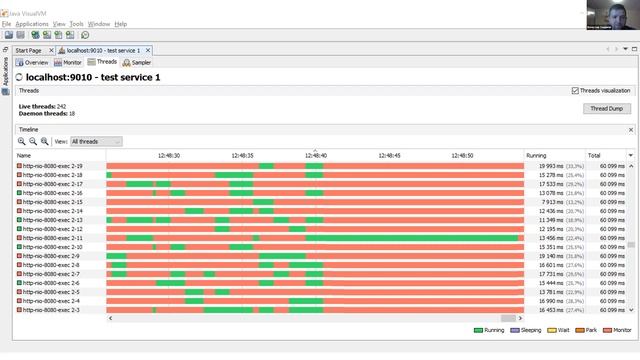Click the timeline left scroll arrow
Viewport: 640px width, 360px height.
110,318
